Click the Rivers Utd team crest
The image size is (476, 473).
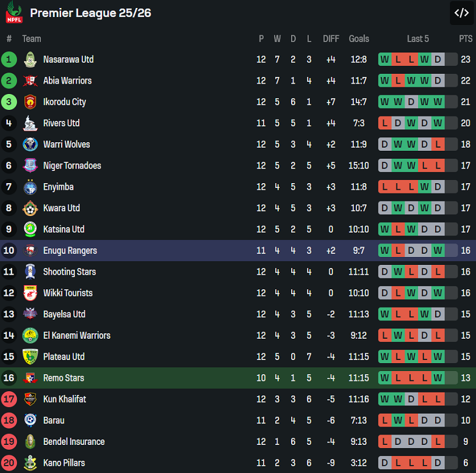point(30,123)
